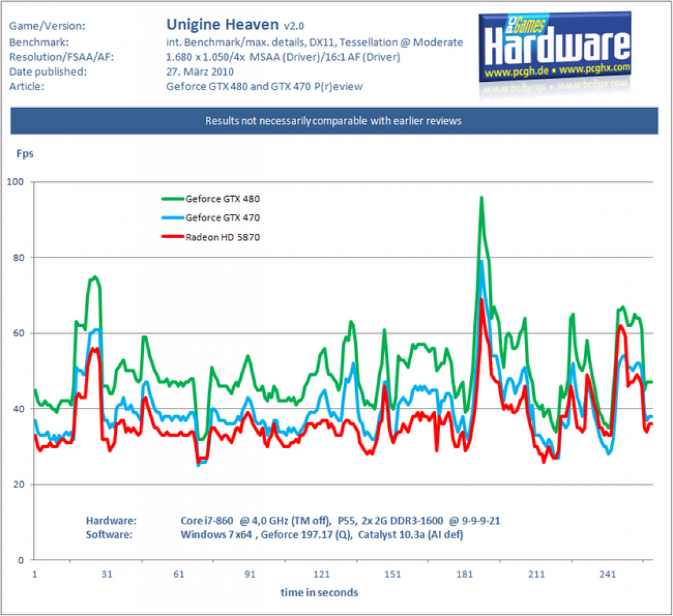
Task: Click the GTX 480 peak near 96 fps
Action: (x=482, y=198)
